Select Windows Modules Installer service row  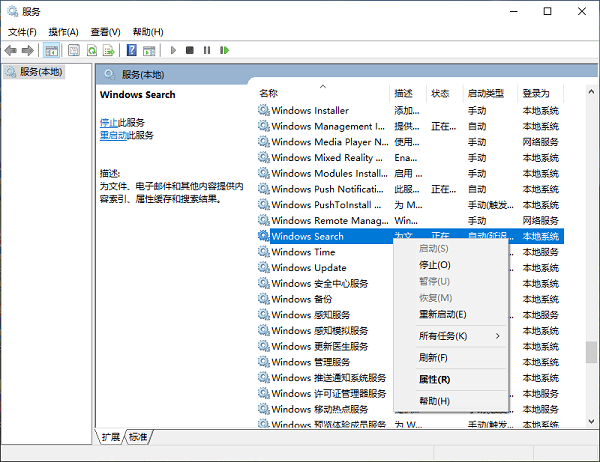[410, 173]
